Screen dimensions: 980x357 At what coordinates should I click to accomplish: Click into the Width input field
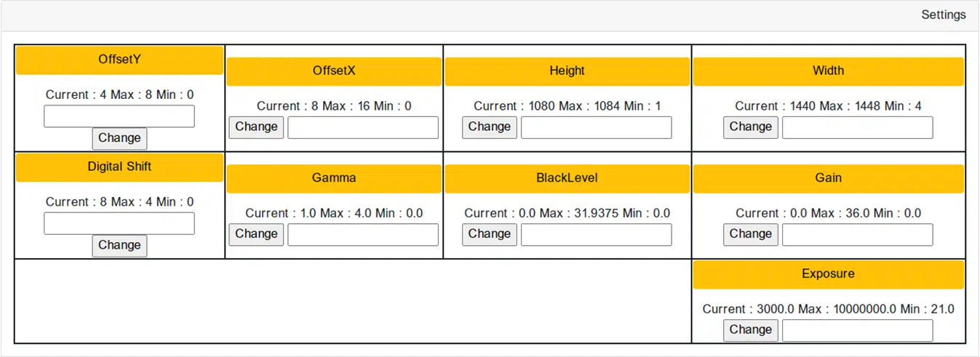(x=857, y=127)
